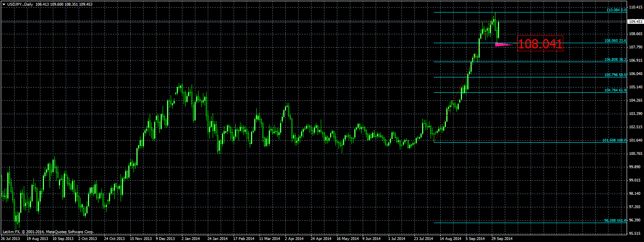Click the 102.515 value on price scale

click(x=636, y=127)
